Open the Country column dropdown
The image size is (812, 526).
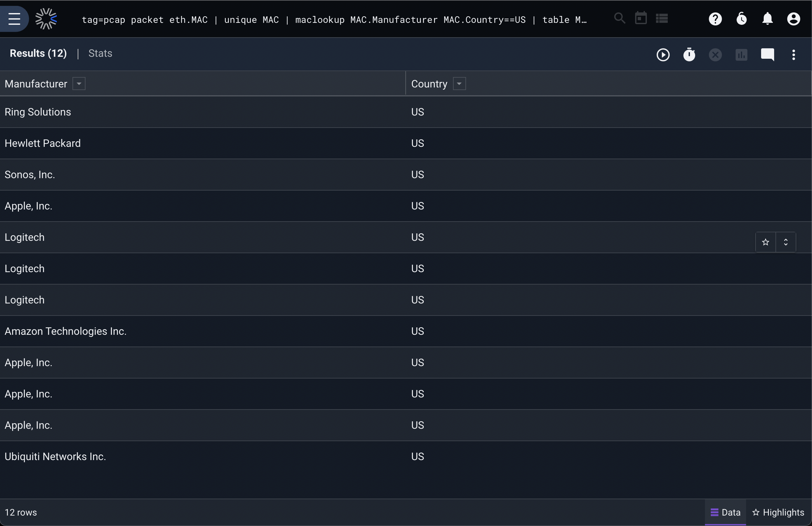[x=459, y=84]
